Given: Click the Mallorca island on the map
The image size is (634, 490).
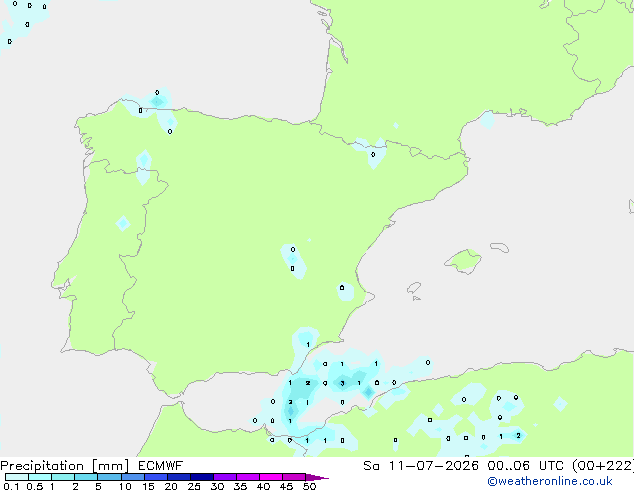Looking at the screenshot, I should 464,261.
